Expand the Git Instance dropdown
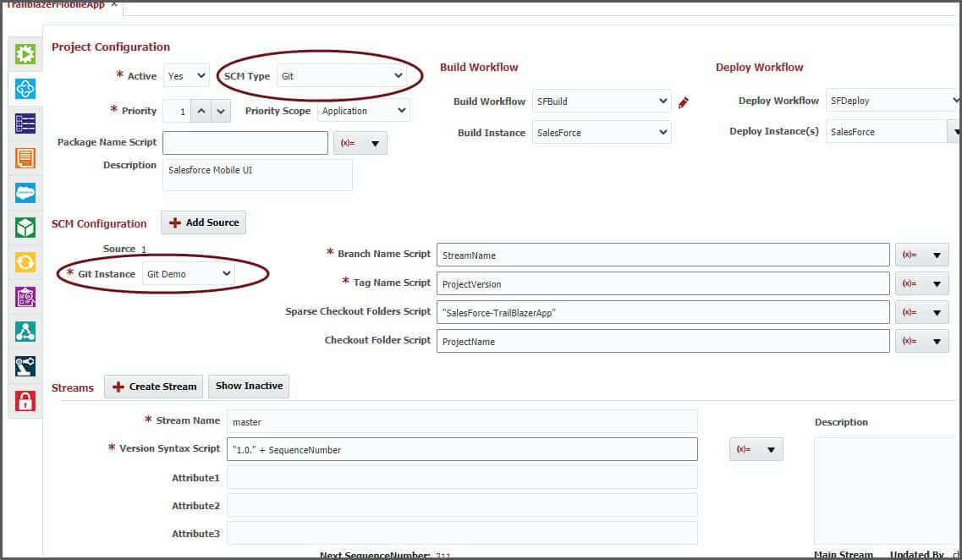 (x=189, y=274)
